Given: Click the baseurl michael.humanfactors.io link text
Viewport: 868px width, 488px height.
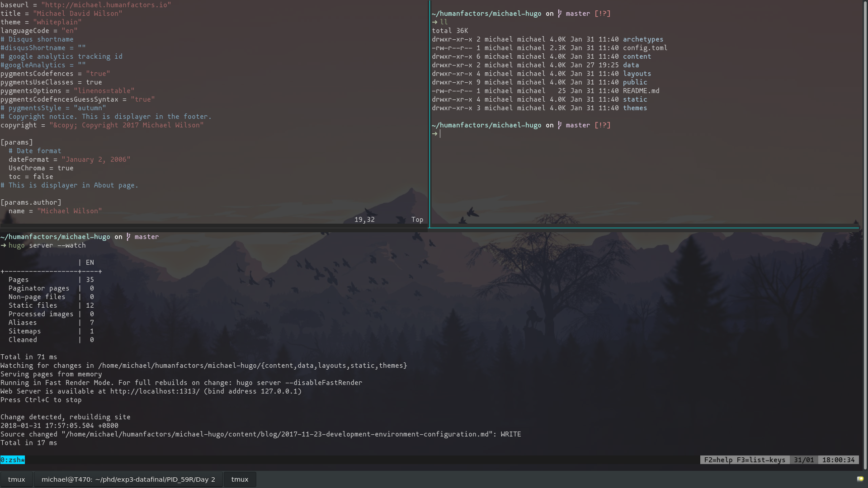Looking at the screenshot, I should point(106,5).
